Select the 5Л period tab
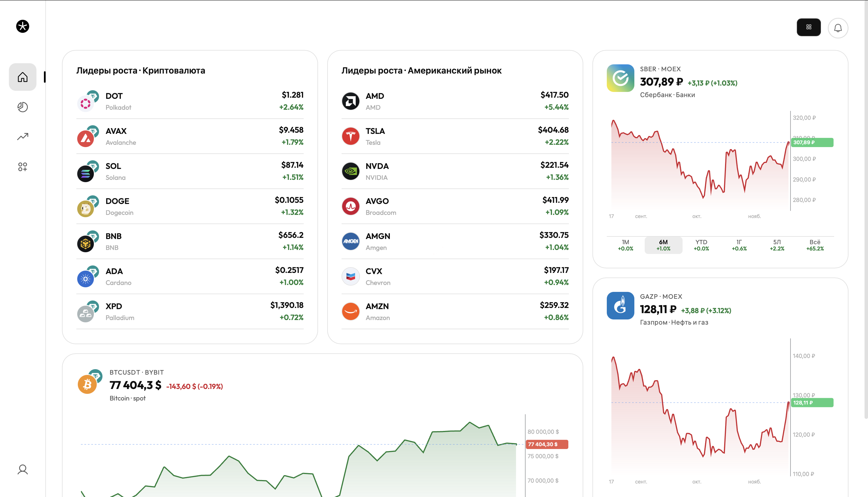 pyautogui.click(x=777, y=245)
